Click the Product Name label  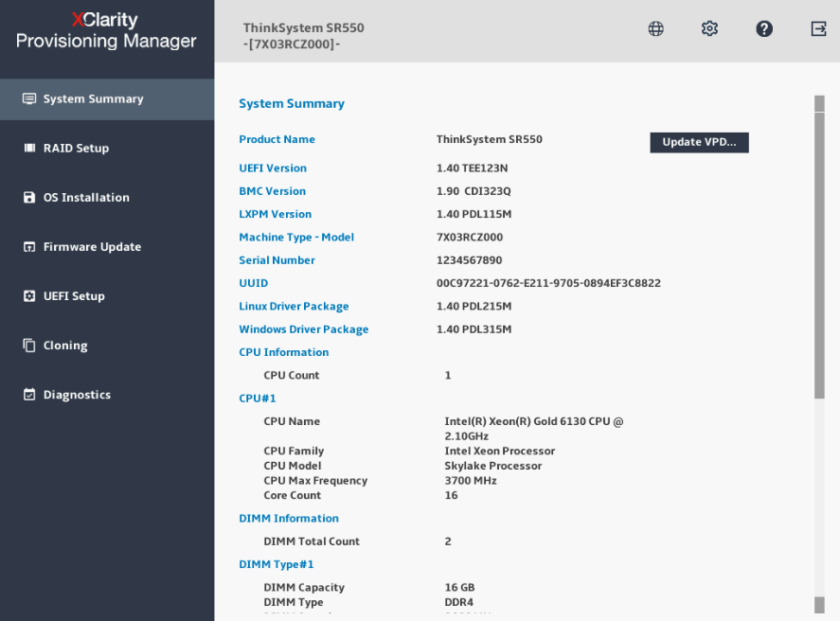(x=277, y=139)
